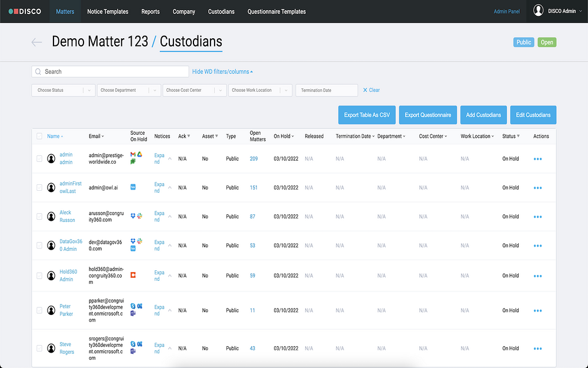This screenshot has height=368, width=588.
Task: Click the Termination Date filter field
Action: [x=326, y=90]
